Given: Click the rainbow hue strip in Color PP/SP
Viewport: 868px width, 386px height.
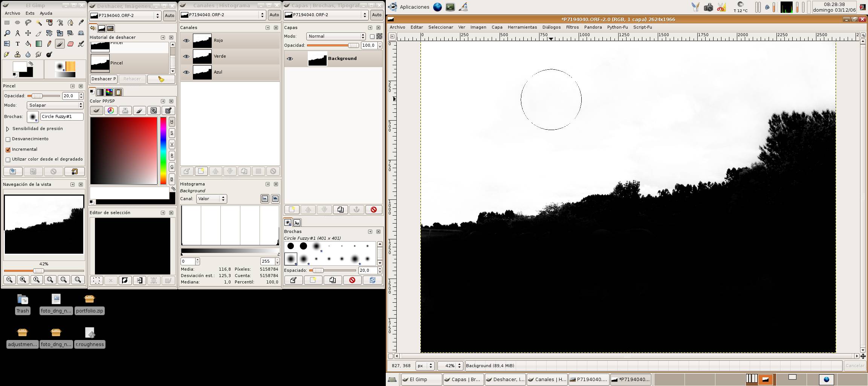Looking at the screenshot, I should coord(163,151).
